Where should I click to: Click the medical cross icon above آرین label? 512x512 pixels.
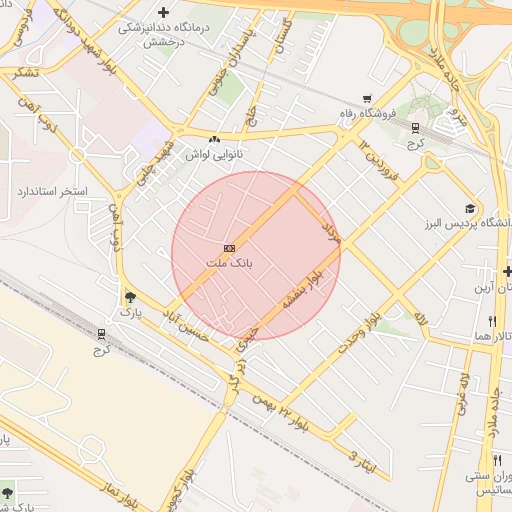click(x=507, y=272)
